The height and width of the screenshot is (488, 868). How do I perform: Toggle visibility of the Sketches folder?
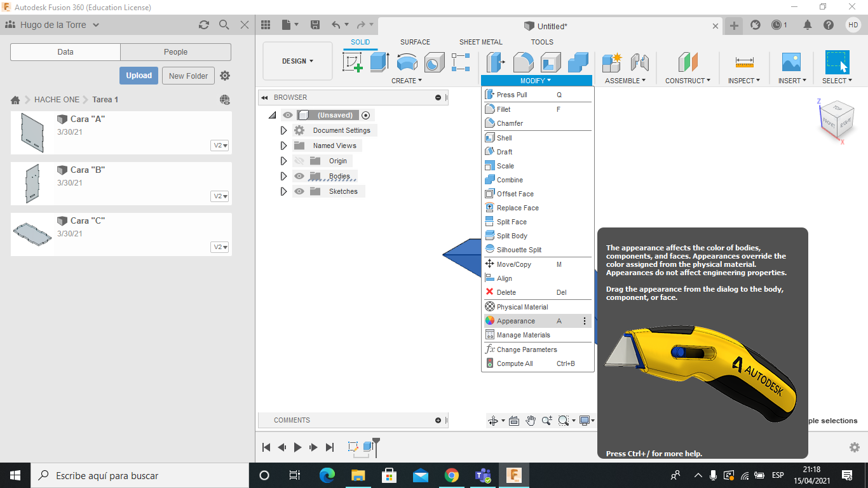tap(299, 191)
